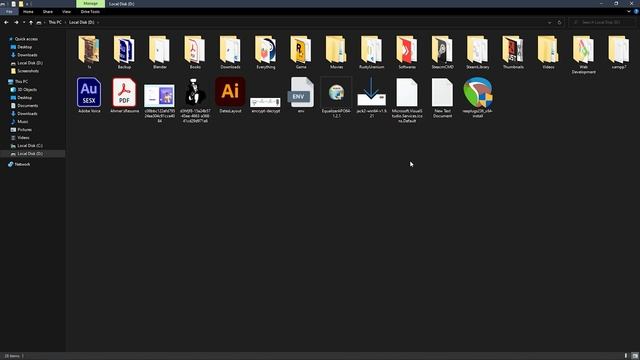Select the Uncle Sam image file
640x360 pixels.
[x=195, y=100]
